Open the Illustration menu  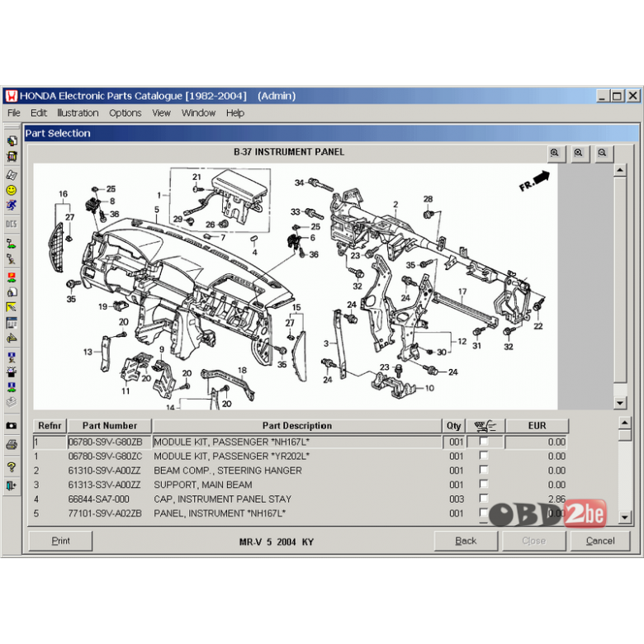(78, 113)
